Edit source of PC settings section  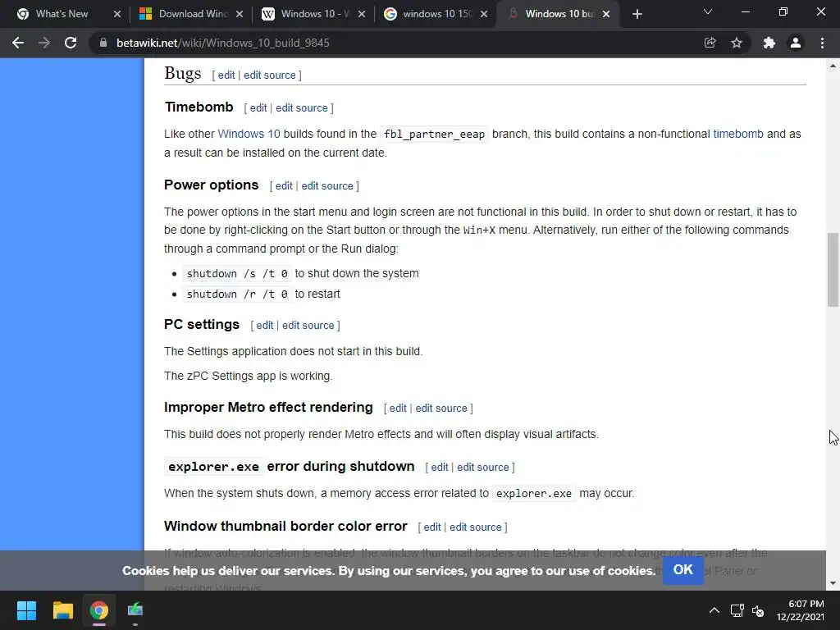click(x=308, y=325)
